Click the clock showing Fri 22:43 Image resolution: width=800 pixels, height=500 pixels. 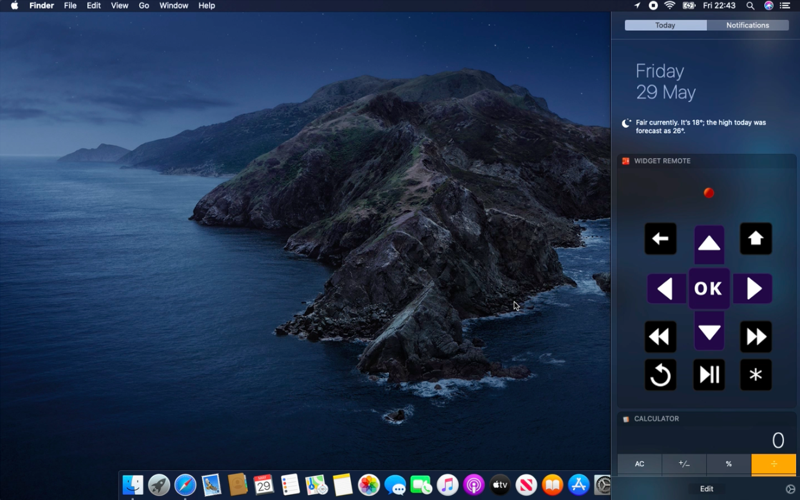(x=719, y=6)
